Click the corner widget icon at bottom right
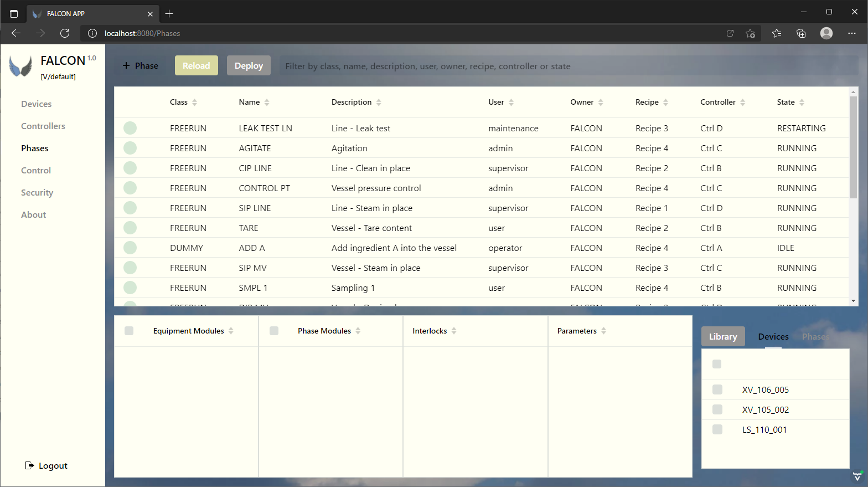Screen dimensions: 868x487 coord(857,476)
